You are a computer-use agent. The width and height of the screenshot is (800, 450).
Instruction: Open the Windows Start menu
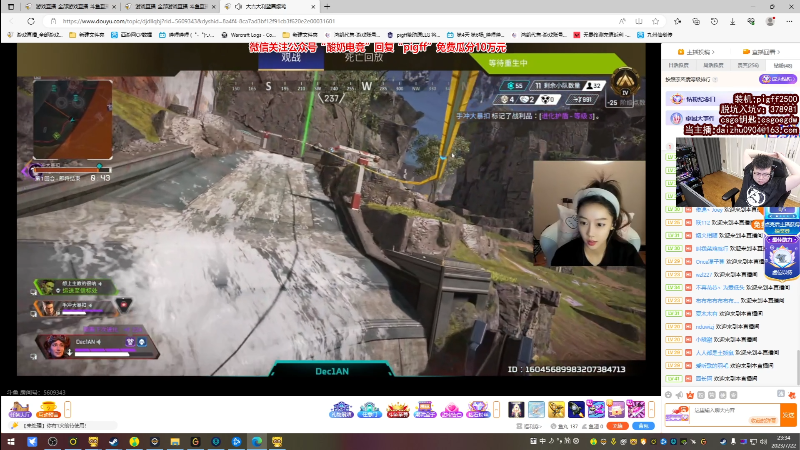coord(11,442)
